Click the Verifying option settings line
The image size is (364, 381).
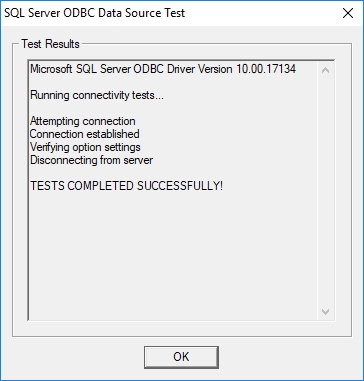(x=85, y=147)
